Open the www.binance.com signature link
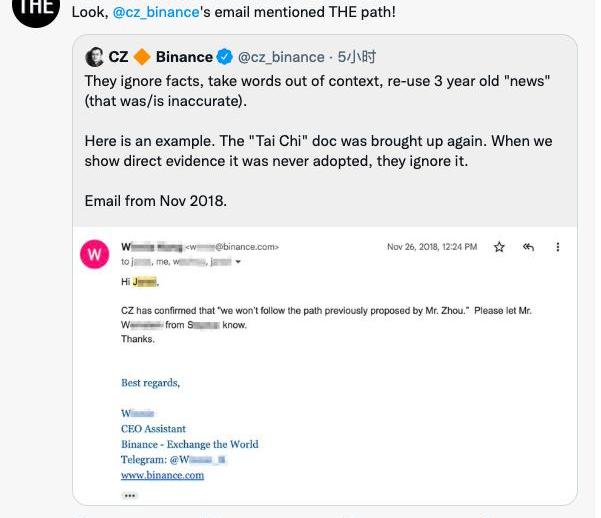This screenshot has height=518, width=601. click(162, 476)
